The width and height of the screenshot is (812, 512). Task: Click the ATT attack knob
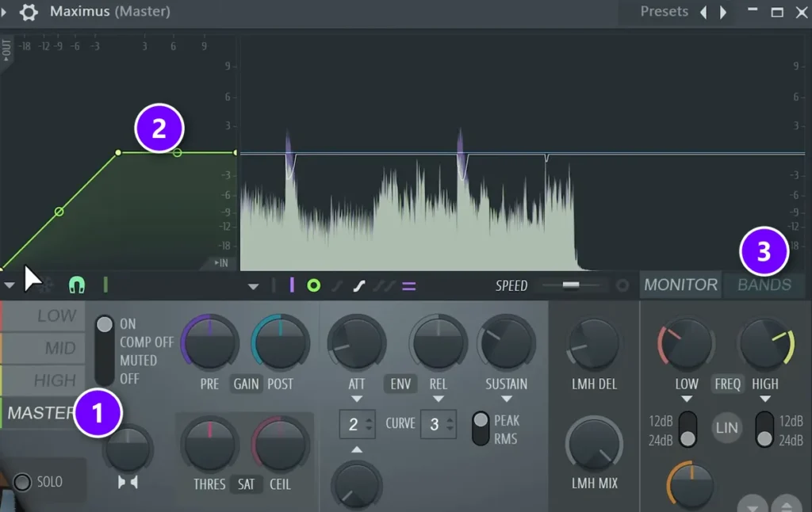pyautogui.click(x=356, y=342)
